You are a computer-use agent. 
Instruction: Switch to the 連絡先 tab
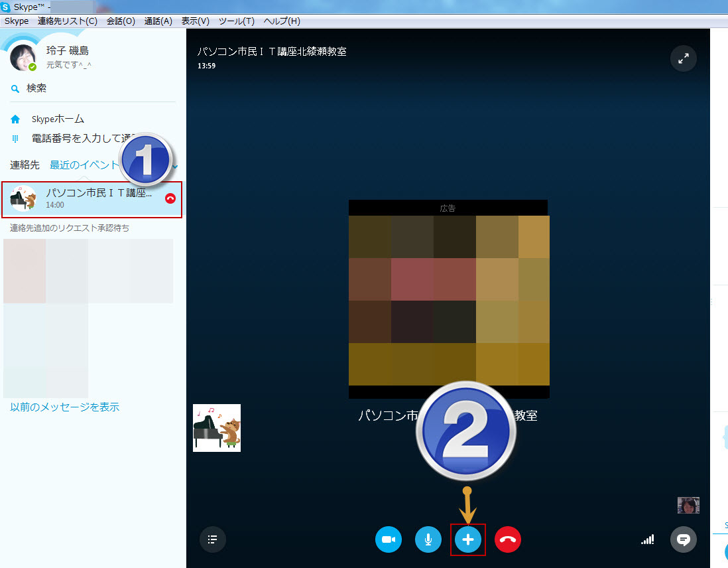25,165
